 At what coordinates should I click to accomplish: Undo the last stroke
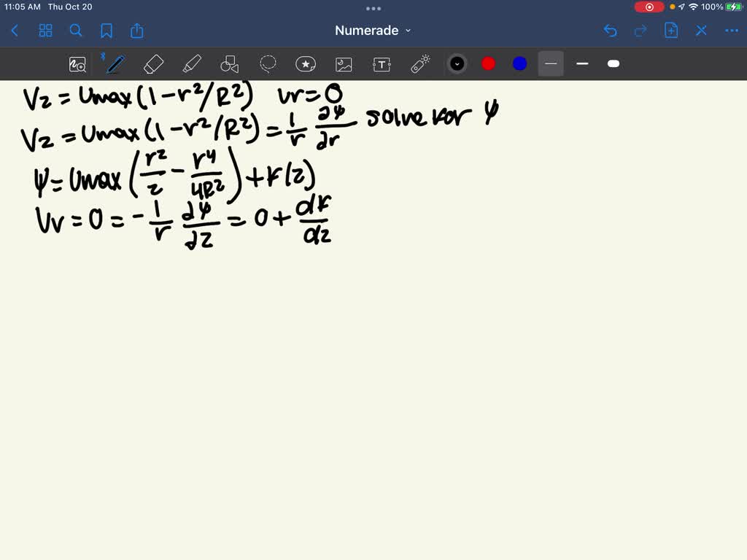click(x=611, y=31)
